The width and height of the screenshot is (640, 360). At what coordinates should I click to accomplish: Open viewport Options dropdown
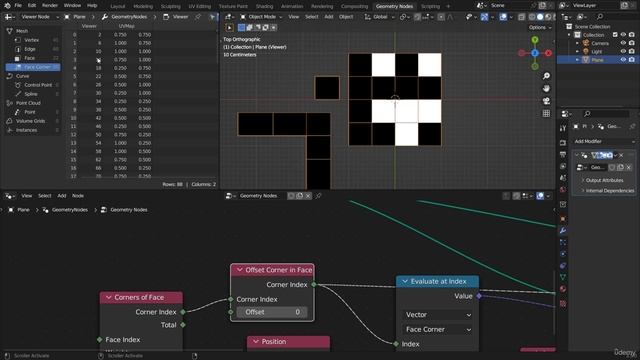click(540, 27)
